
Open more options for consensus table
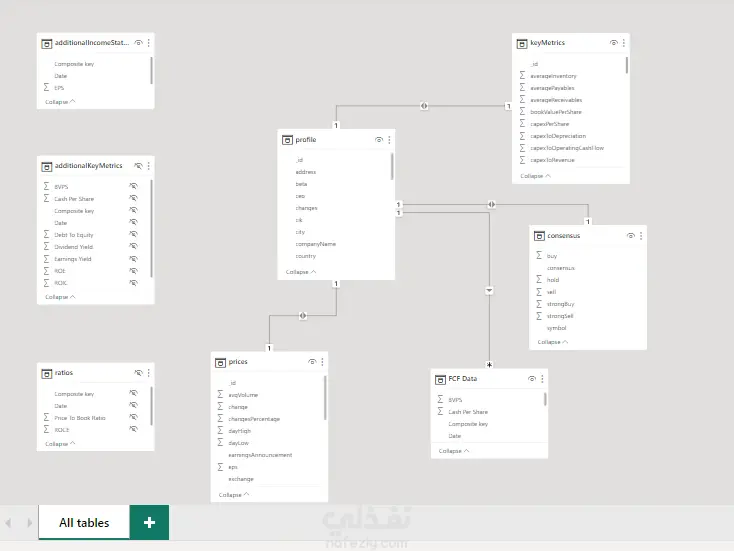pos(640,236)
